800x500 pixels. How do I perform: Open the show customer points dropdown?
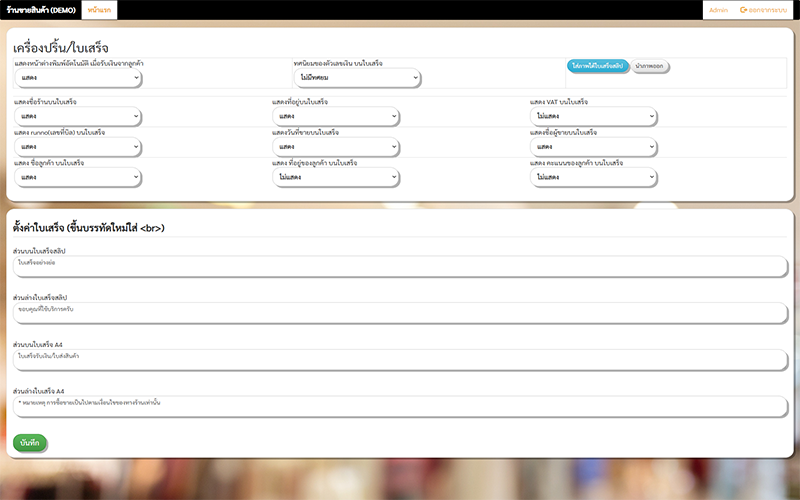(x=594, y=177)
